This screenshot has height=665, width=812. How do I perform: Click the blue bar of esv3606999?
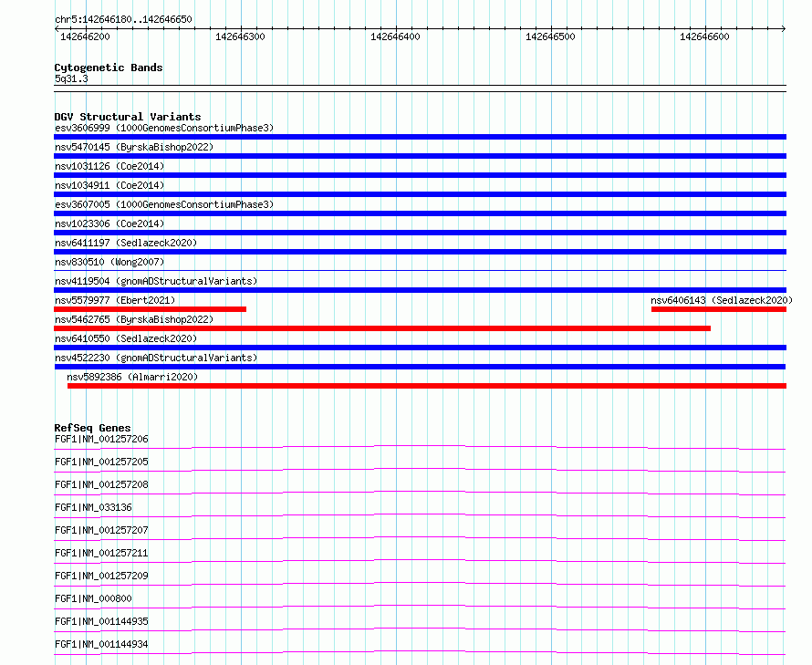[x=420, y=137]
